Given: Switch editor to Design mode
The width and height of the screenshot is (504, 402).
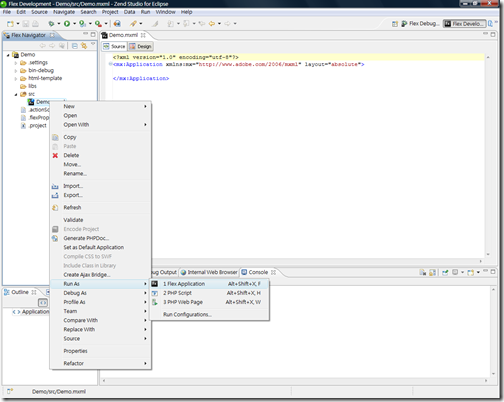Looking at the screenshot, I should click(141, 46).
